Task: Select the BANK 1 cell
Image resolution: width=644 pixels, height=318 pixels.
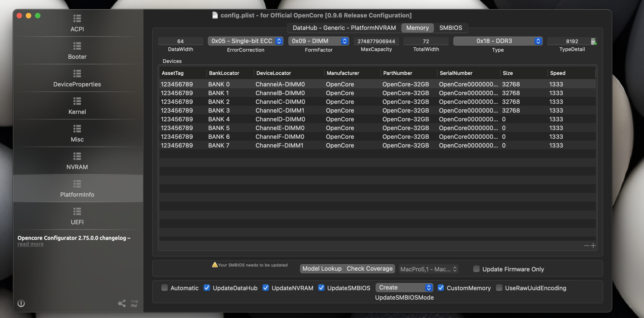Action: [x=218, y=93]
